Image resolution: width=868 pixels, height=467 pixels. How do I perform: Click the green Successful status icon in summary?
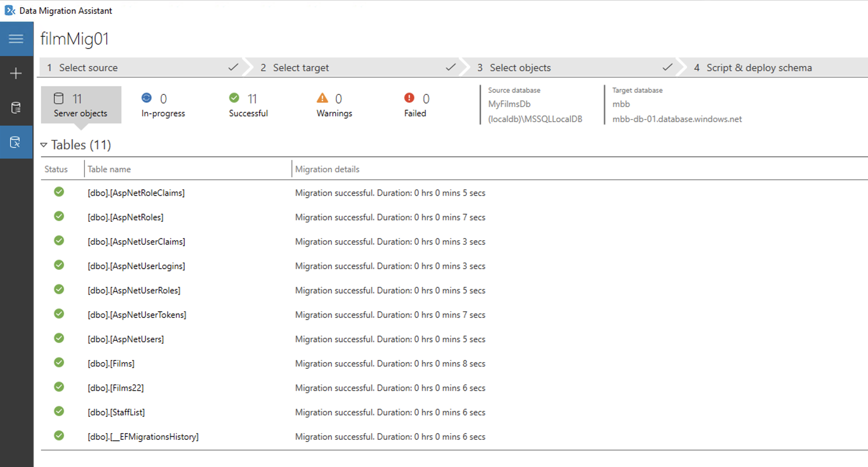pyautogui.click(x=234, y=98)
